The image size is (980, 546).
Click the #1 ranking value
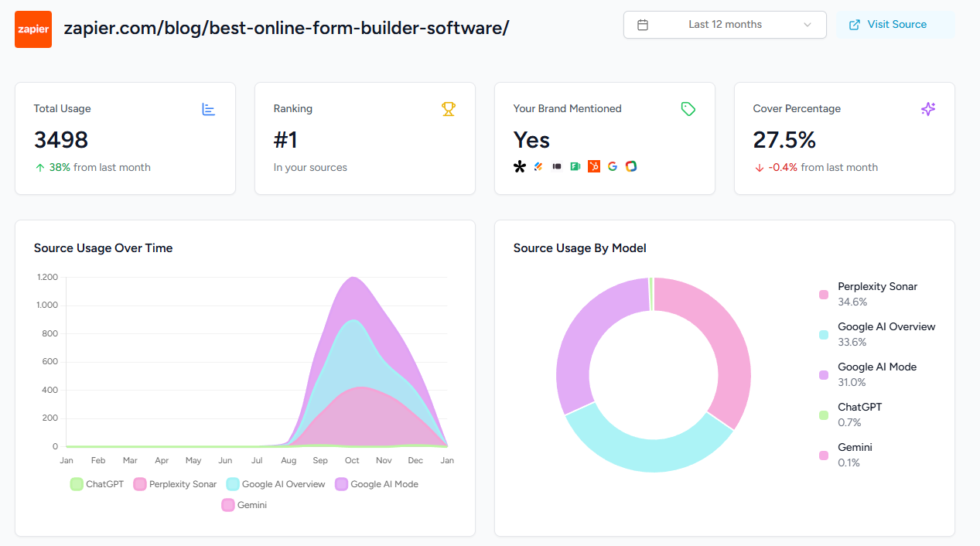click(285, 140)
